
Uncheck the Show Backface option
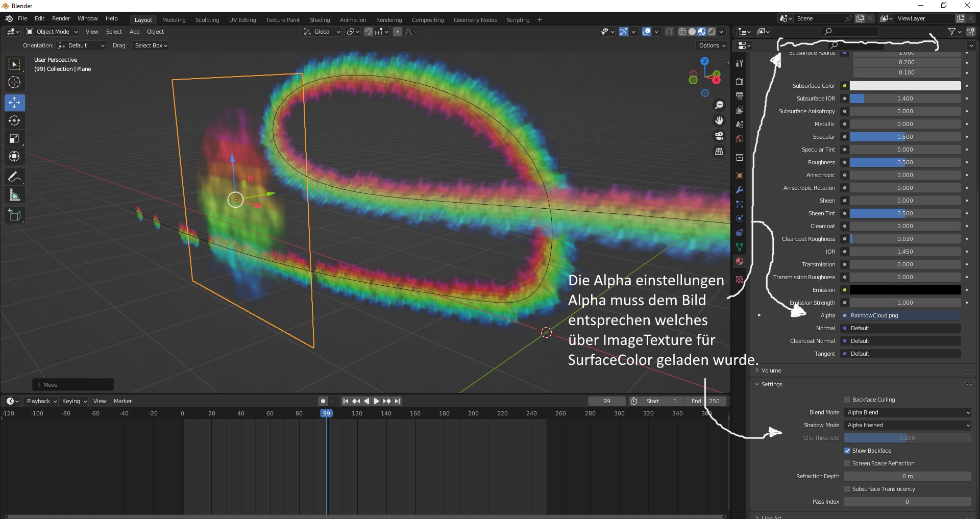847,451
